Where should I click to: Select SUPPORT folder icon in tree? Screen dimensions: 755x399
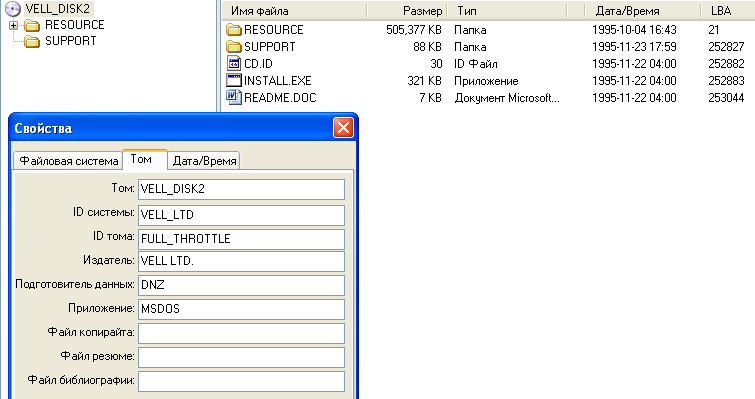(x=32, y=41)
